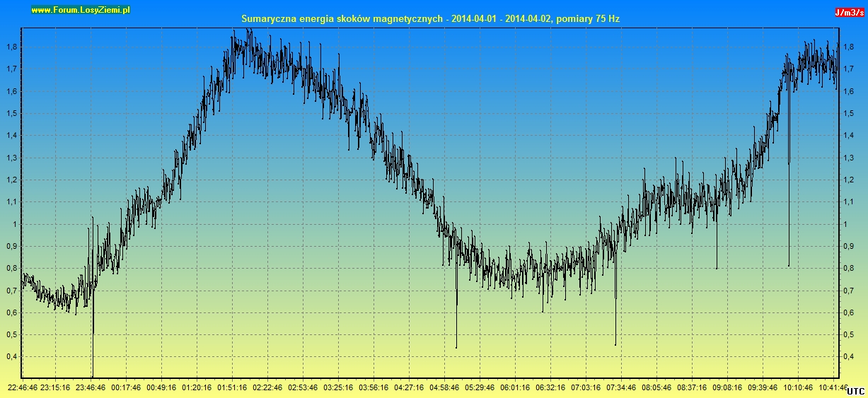
Task: Click the 1,3 value on left axis
Action: (x=12, y=158)
